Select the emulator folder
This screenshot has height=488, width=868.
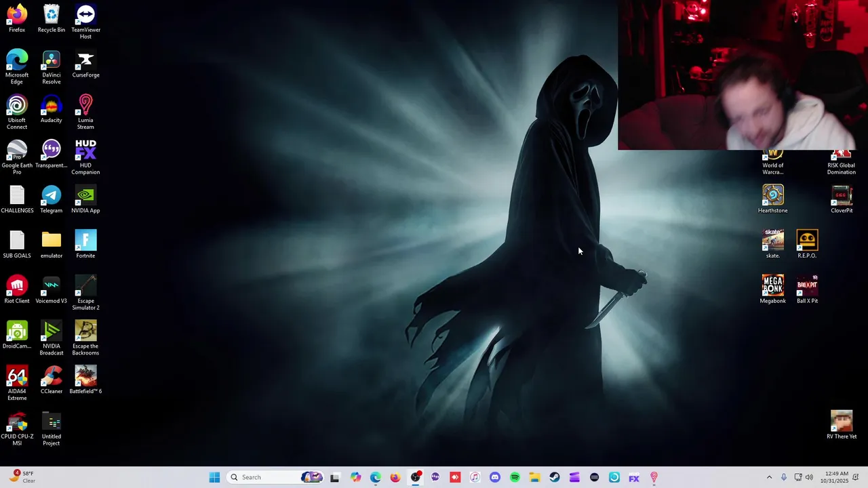tap(52, 245)
